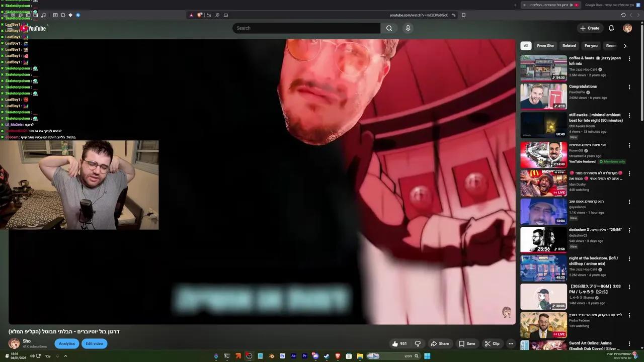The image size is (644, 362).
Task: Open the still awake ambient beat thumbnail
Action: [x=543, y=125]
